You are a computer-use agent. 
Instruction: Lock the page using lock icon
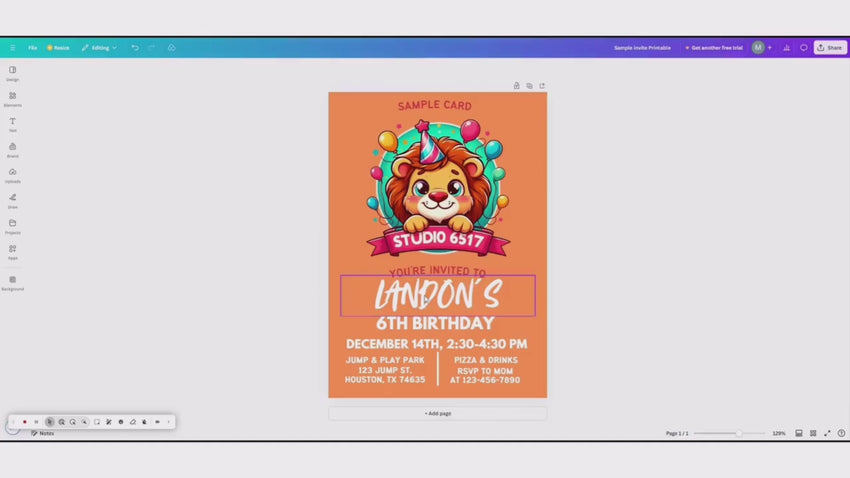[x=517, y=86]
